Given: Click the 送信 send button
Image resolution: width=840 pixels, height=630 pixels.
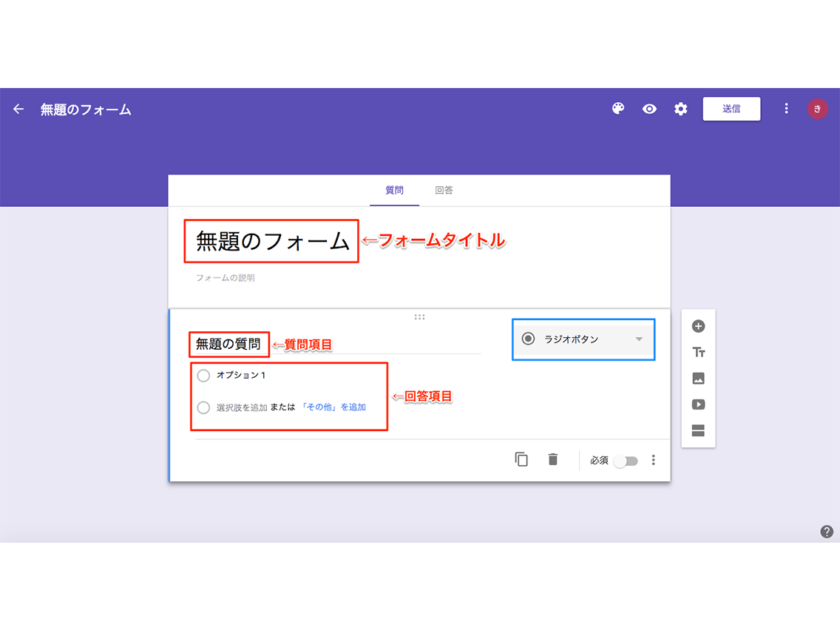Looking at the screenshot, I should tap(731, 109).
